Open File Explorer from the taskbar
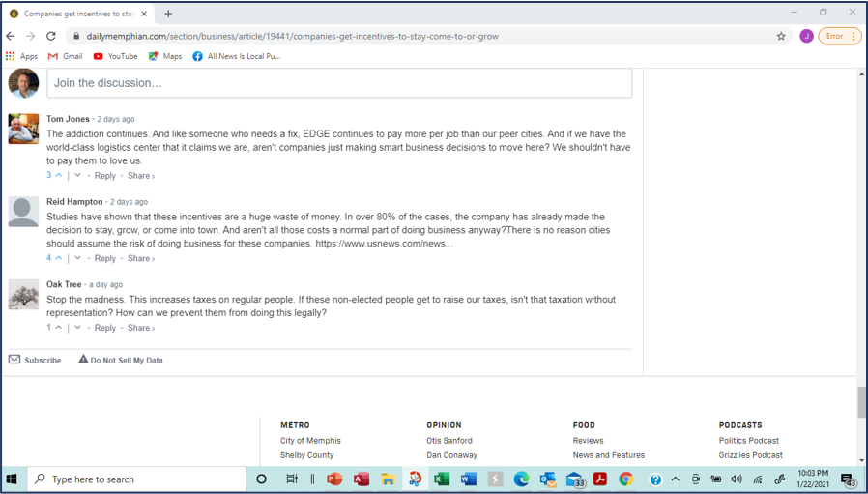The width and height of the screenshot is (868, 494). (388, 479)
